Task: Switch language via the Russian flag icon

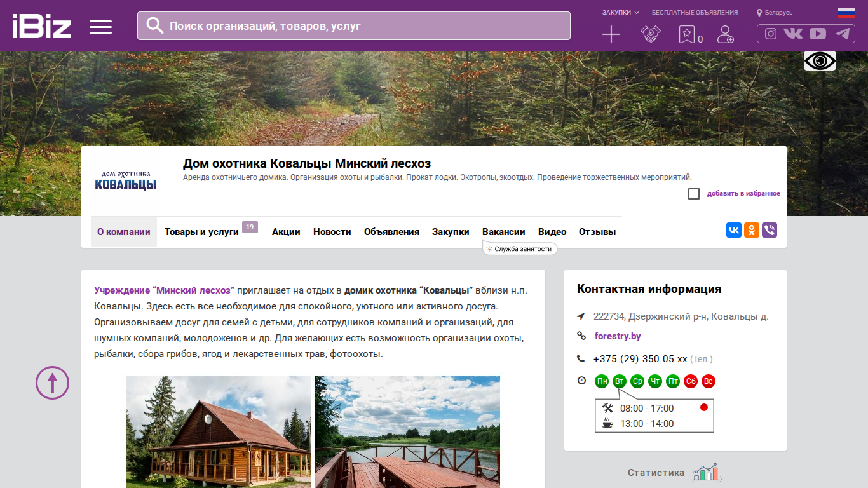Action: [x=846, y=12]
